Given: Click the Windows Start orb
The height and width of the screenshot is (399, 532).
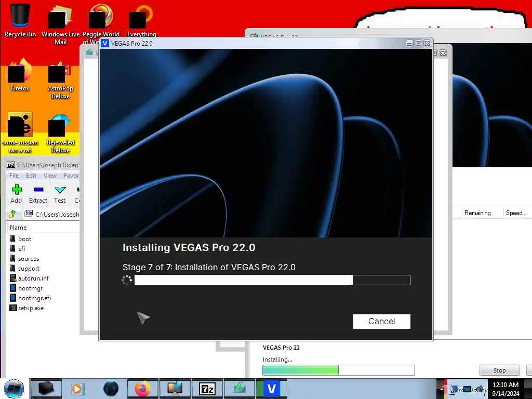Looking at the screenshot, I should coord(14,389).
